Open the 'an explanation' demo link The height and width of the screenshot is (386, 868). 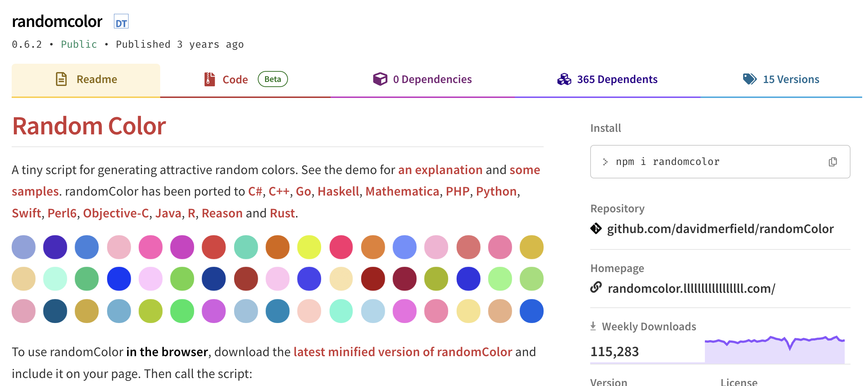(440, 170)
